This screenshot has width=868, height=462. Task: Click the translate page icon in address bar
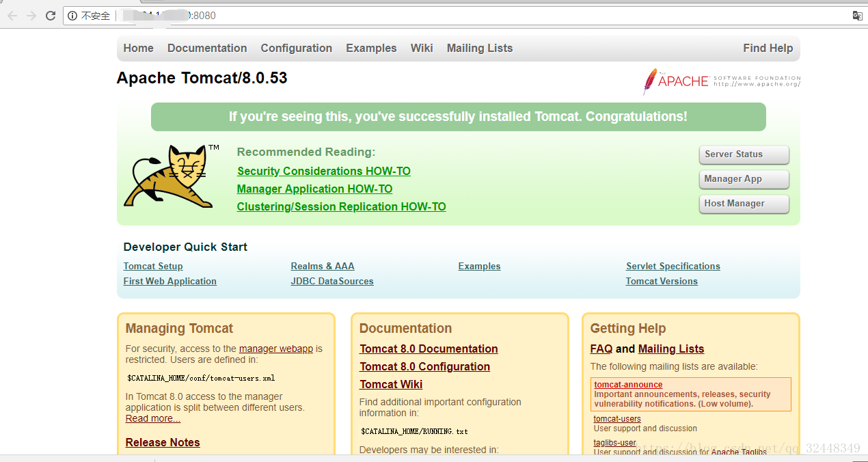point(857,16)
